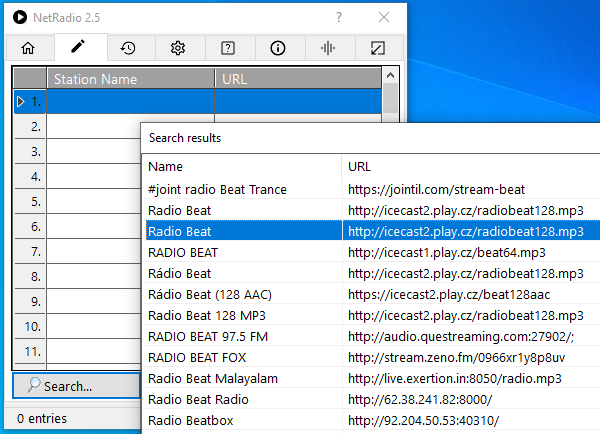Select RADIO BEAT FOX result
600x434 pixels.
197,358
